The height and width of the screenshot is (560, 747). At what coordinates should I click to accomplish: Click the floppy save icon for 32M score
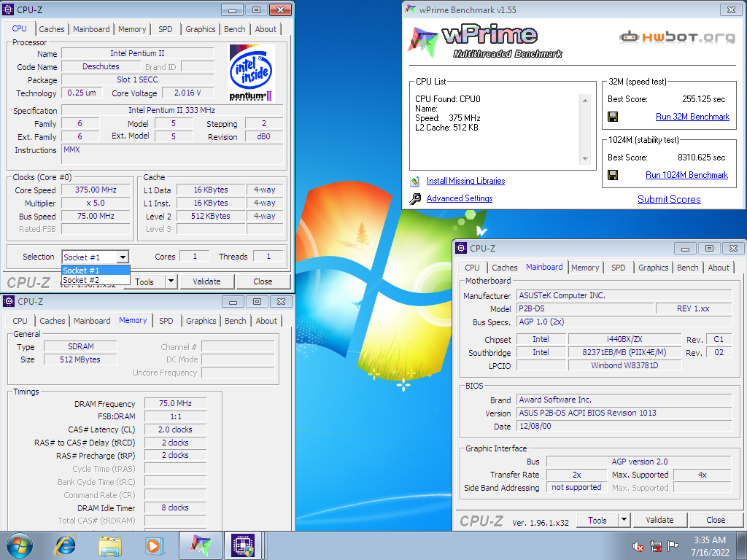pyautogui.click(x=613, y=117)
